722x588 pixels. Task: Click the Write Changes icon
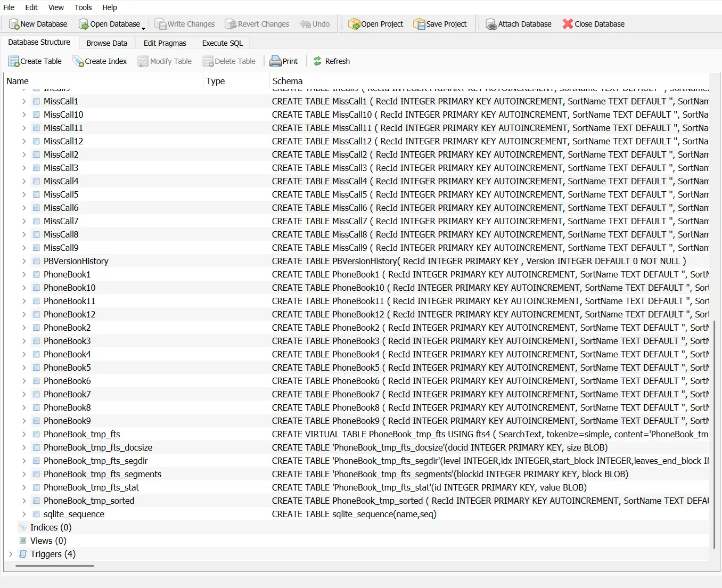[160, 24]
